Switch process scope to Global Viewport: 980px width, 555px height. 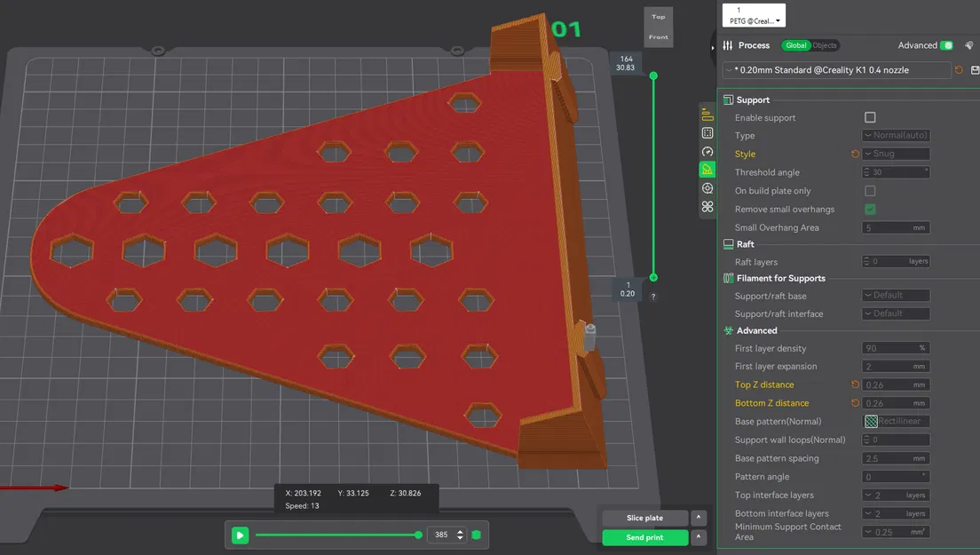pos(795,45)
